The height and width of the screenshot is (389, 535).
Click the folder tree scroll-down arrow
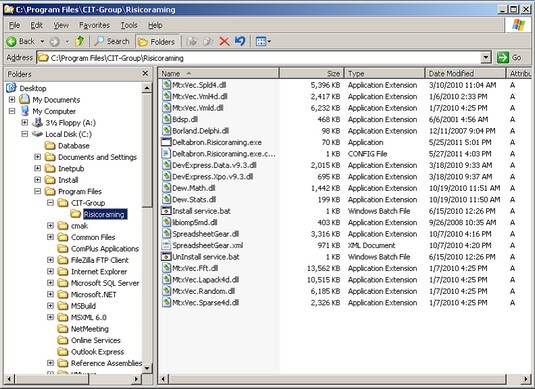(147, 368)
